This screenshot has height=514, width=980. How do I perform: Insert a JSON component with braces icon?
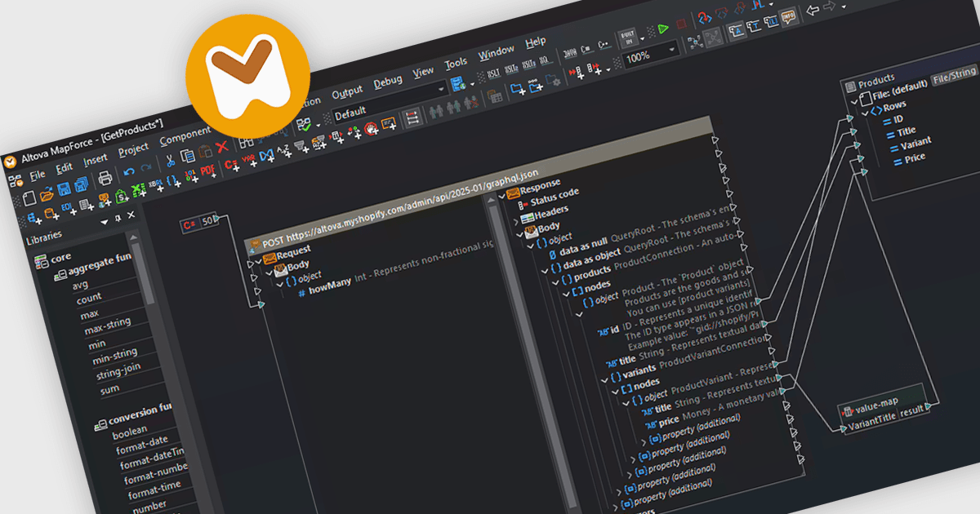173,181
